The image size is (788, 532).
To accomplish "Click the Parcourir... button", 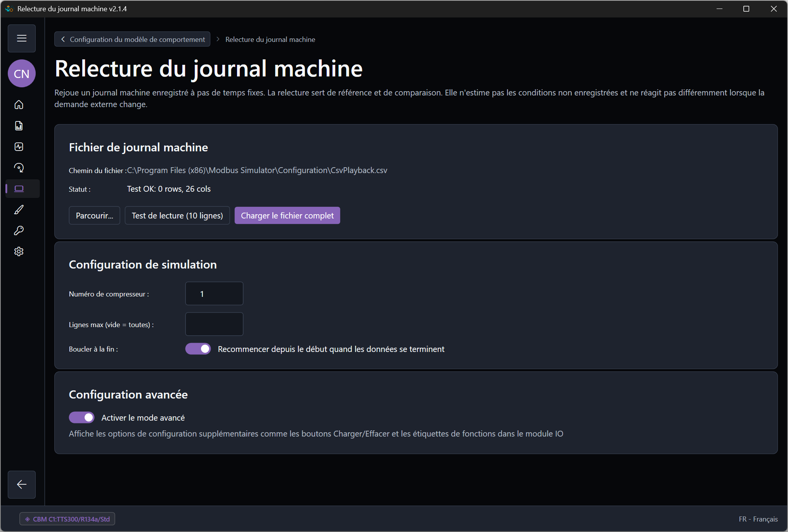I will tap(95, 215).
